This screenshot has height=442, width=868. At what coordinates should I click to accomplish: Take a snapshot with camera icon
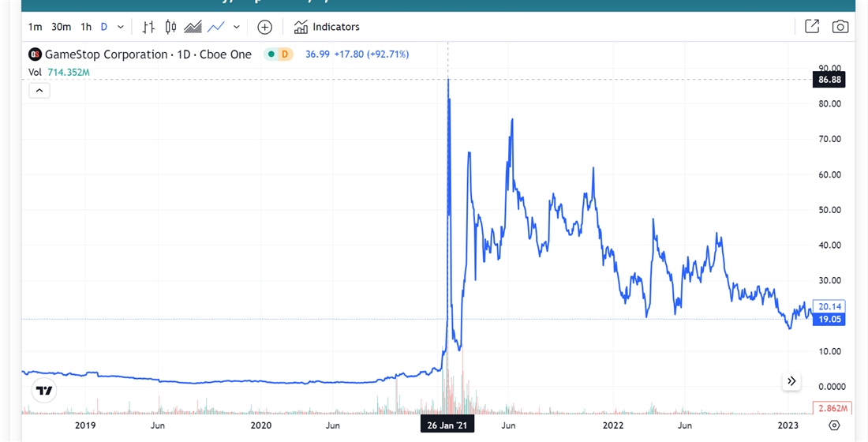click(840, 27)
